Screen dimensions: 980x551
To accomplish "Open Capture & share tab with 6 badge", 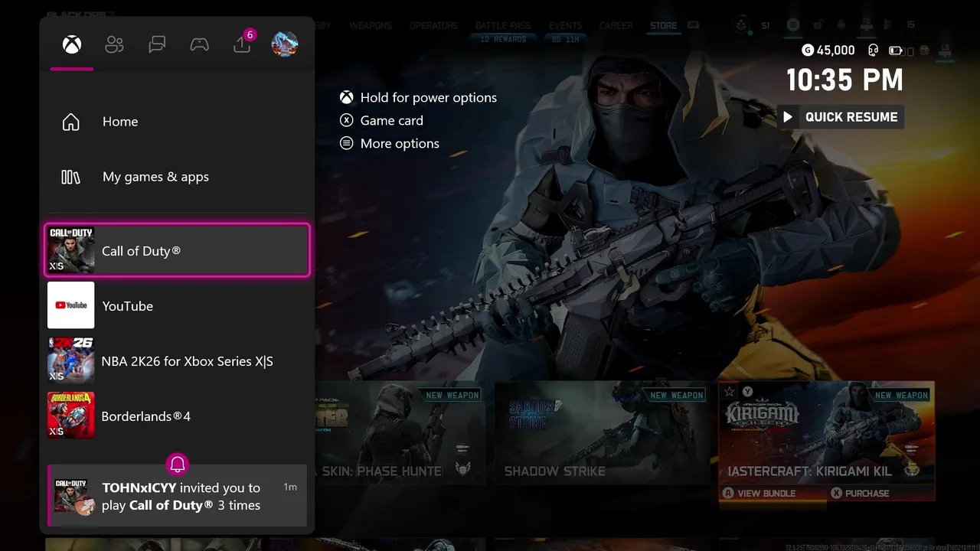I will pos(242,43).
